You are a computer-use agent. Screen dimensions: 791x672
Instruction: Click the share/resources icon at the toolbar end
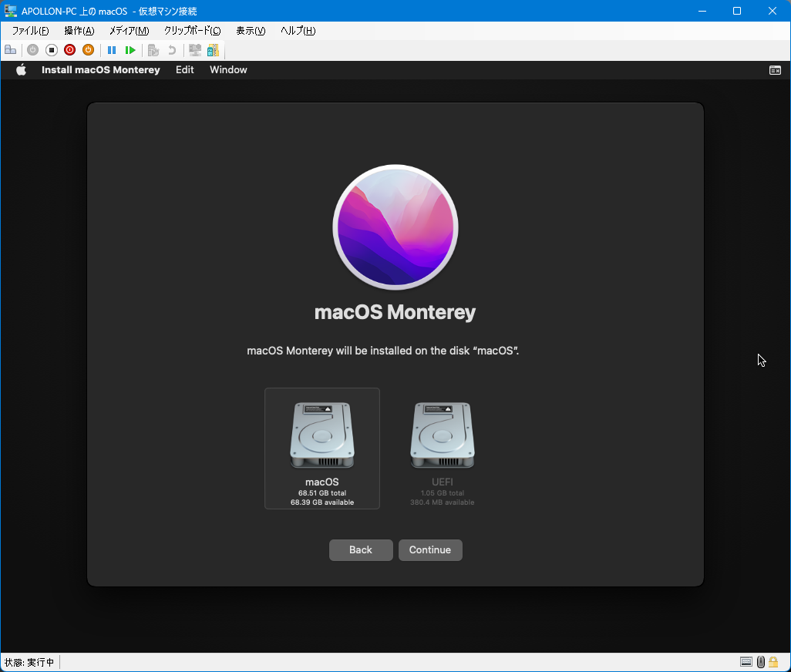click(213, 50)
